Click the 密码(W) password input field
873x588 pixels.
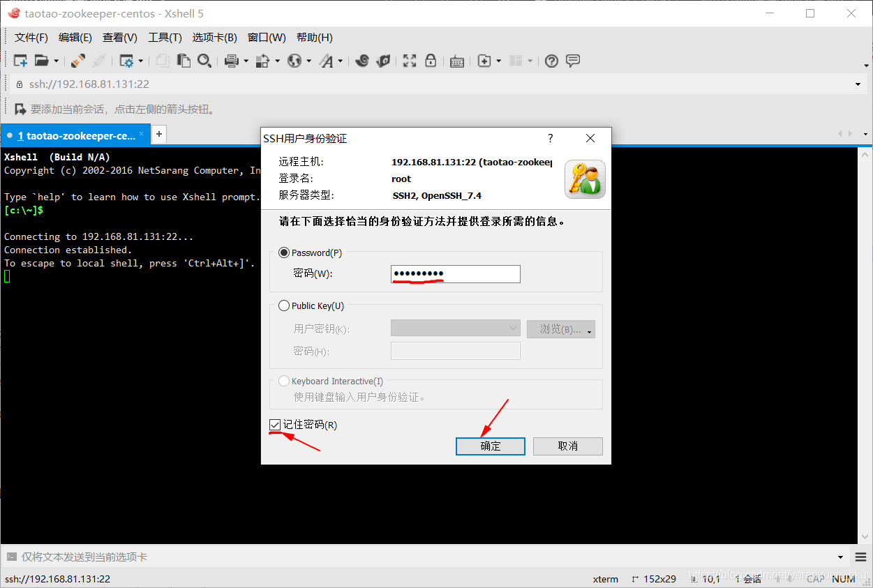[456, 273]
